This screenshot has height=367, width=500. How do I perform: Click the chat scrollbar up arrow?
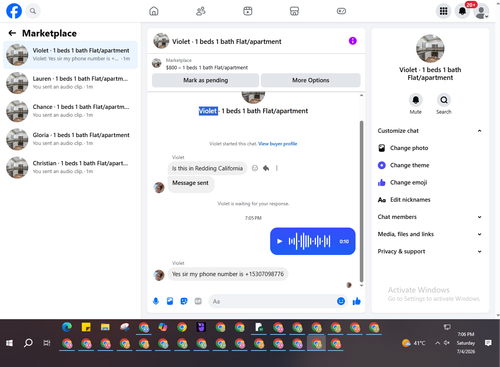tap(361, 96)
